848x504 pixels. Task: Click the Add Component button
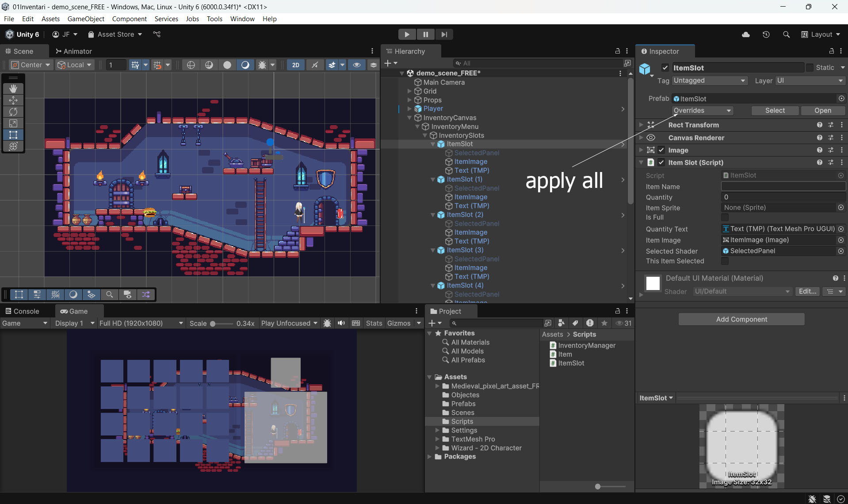741,319
